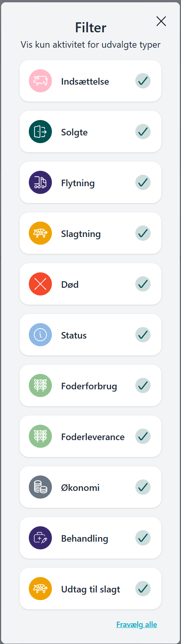Click the Behandling medical kit icon
Screen dimensions: 181x644
pyautogui.click(x=40, y=538)
